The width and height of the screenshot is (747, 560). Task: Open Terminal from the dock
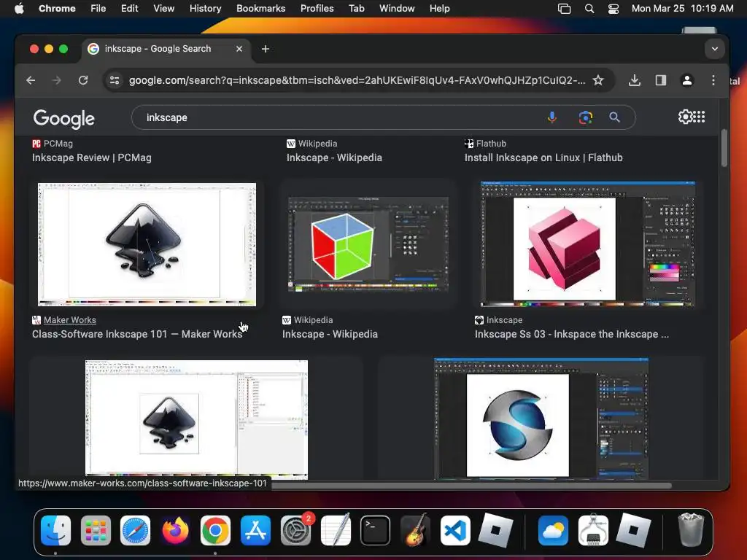pyautogui.click(x=376, y=530)
